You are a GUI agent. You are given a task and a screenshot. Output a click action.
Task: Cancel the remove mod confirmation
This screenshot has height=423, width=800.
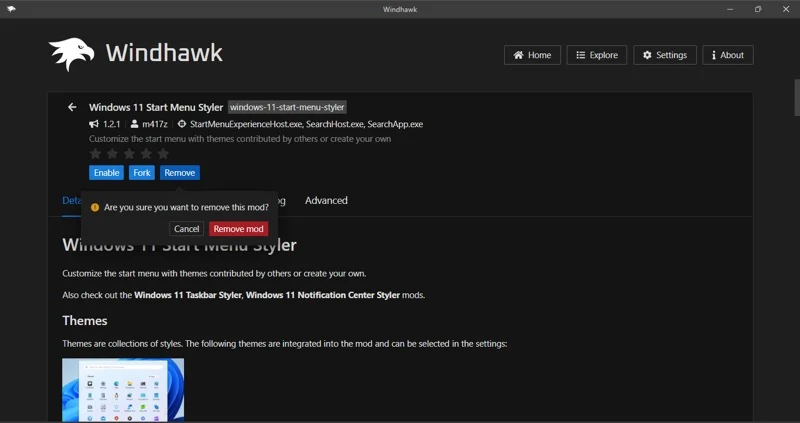click(186, 229)
